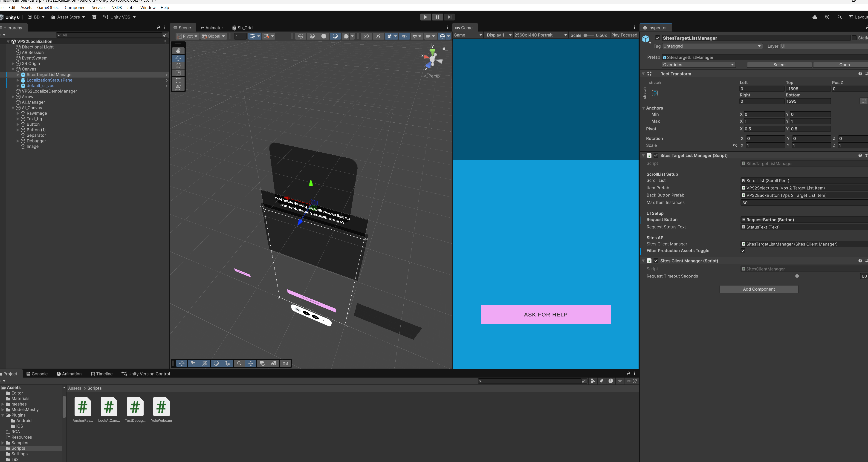Open the 2560x1440 Portrait resolution dropdown

click(x=541, y=35)
